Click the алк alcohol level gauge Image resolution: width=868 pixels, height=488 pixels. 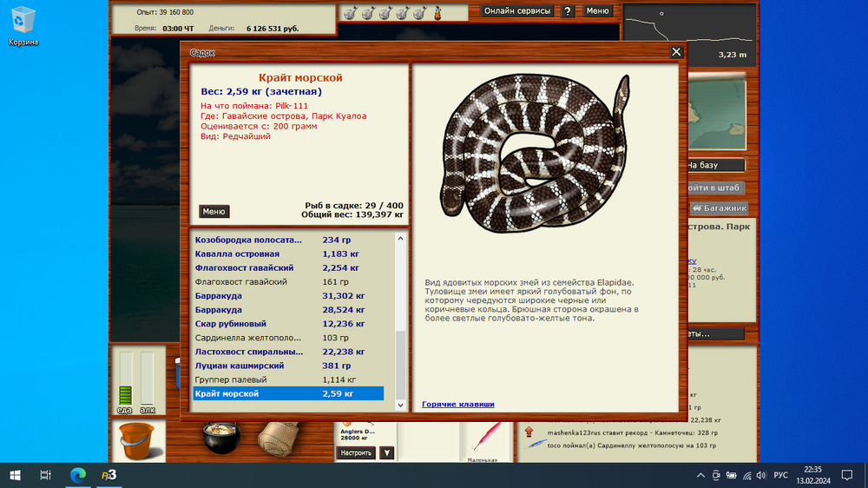pos(148,379)
